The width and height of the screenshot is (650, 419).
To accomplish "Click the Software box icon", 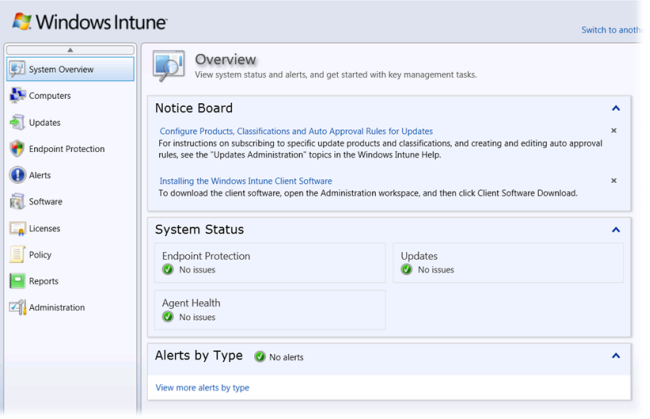I will [x=17, y=201].
